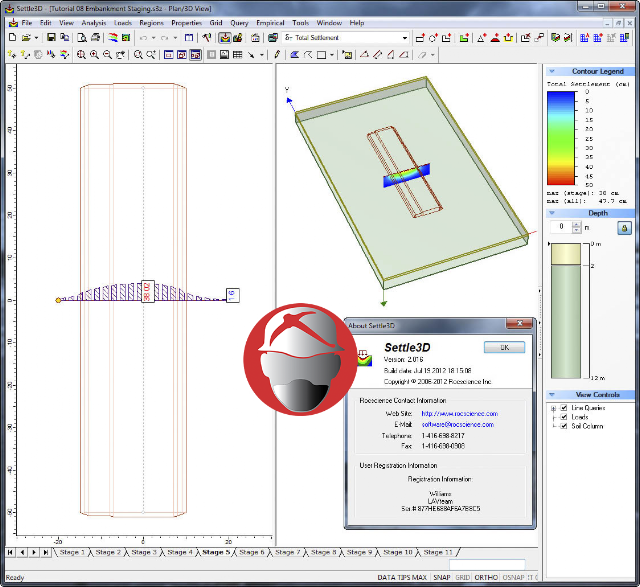Click the single plan view layout icon

click(169, 55)
